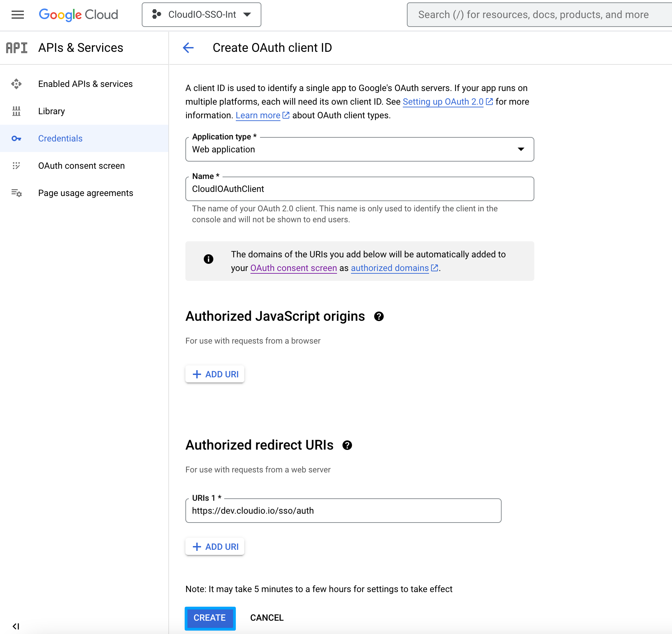Screen dimensions: 672x634
Task: Click help icon beside Authorized redirect URIs
Action: [347, 446]
